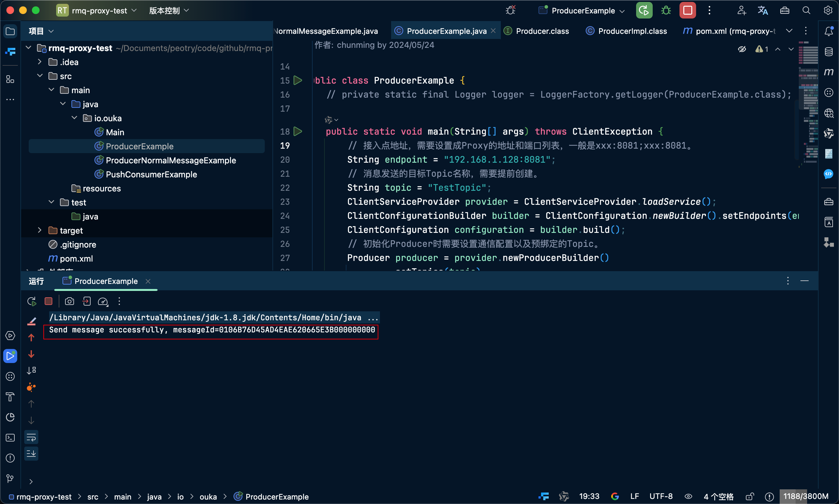839x504 pixels.
Task: Toggle soft-wrap in the console
Action: coord(31,437)
